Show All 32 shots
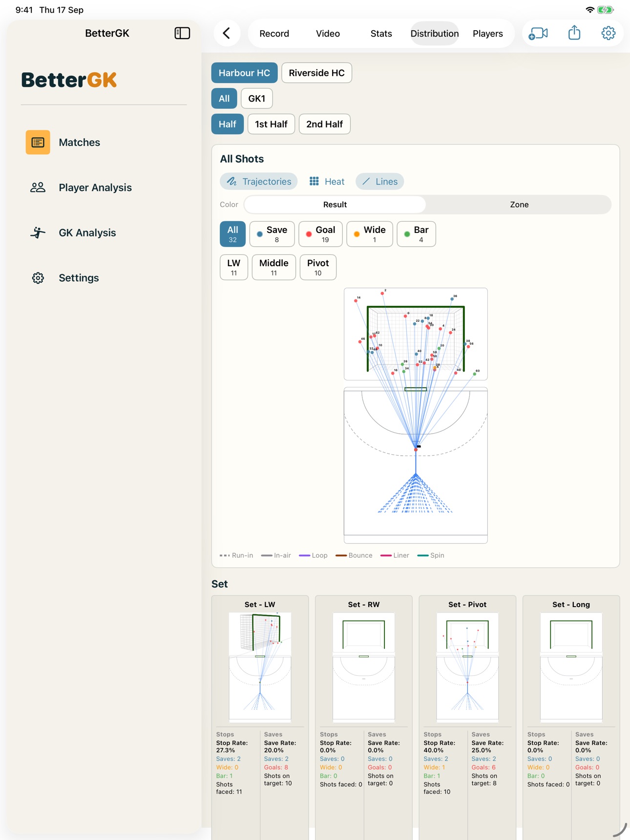 pyautogui.click(x=232, y=234)
